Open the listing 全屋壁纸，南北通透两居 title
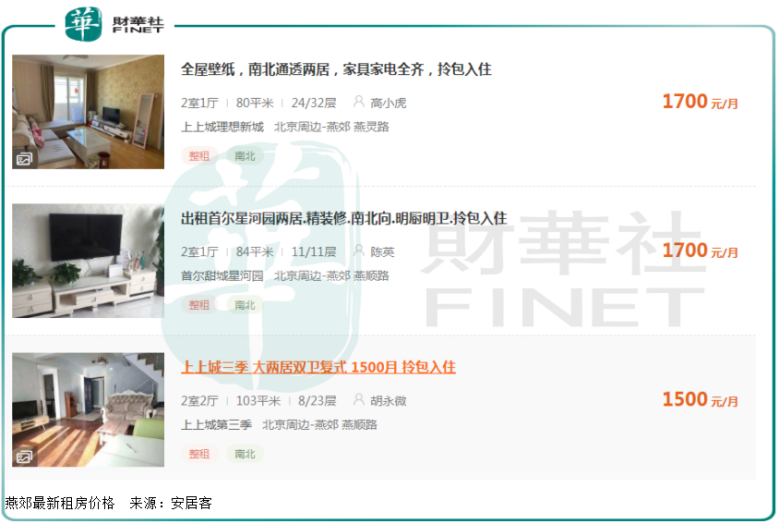Viewport: 778px width, 530px height. pyautogui.click(x=336, y=69)
